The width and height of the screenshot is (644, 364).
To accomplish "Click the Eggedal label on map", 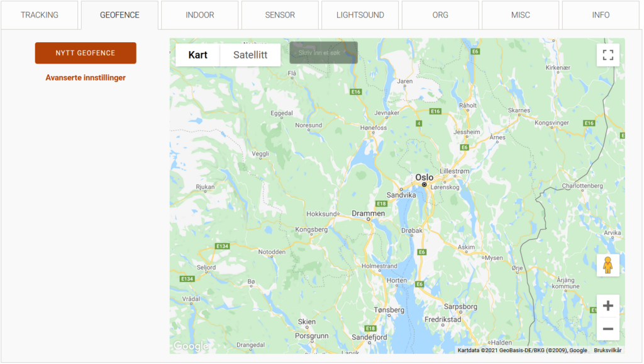I will tap(281, 113).
